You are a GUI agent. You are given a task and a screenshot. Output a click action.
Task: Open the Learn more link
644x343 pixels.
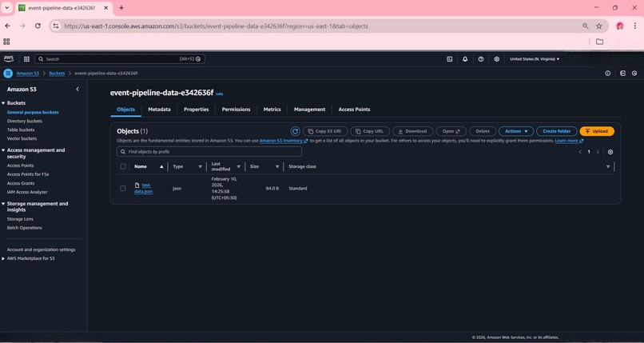(x=569, y=141)
